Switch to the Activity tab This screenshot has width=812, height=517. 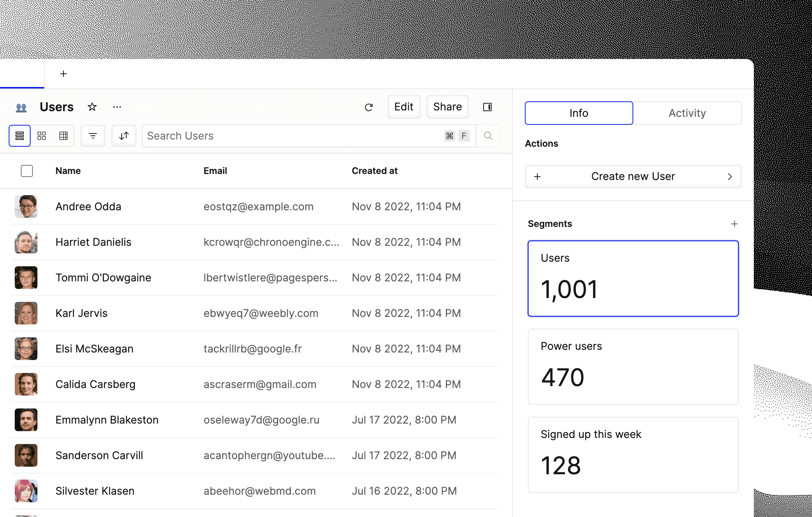click(x=687, y=113)
